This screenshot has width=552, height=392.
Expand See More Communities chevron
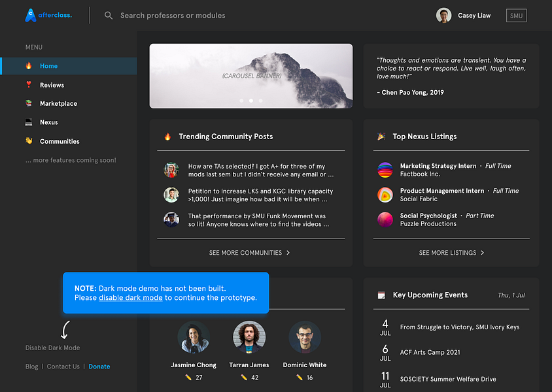click(x=288, y=253)
